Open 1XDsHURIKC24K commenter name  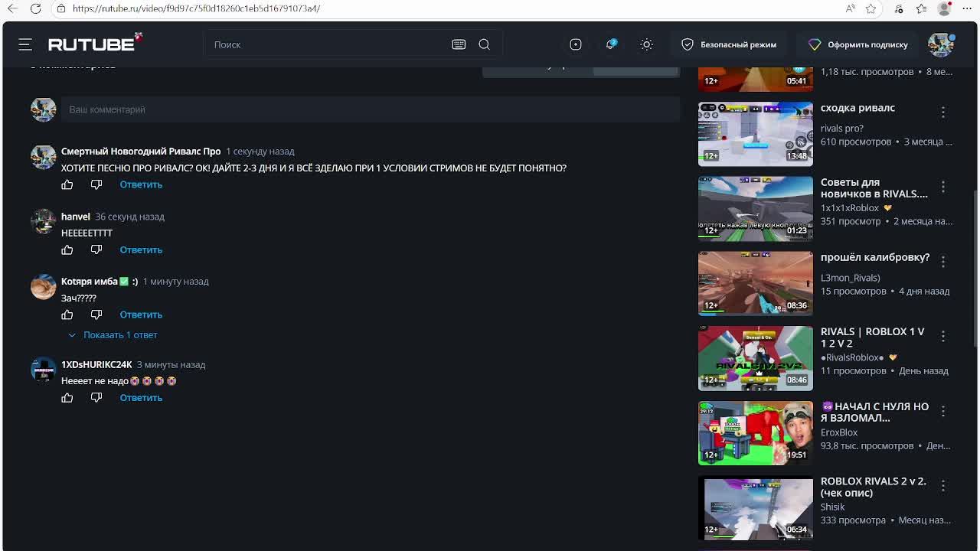point(96,365)
